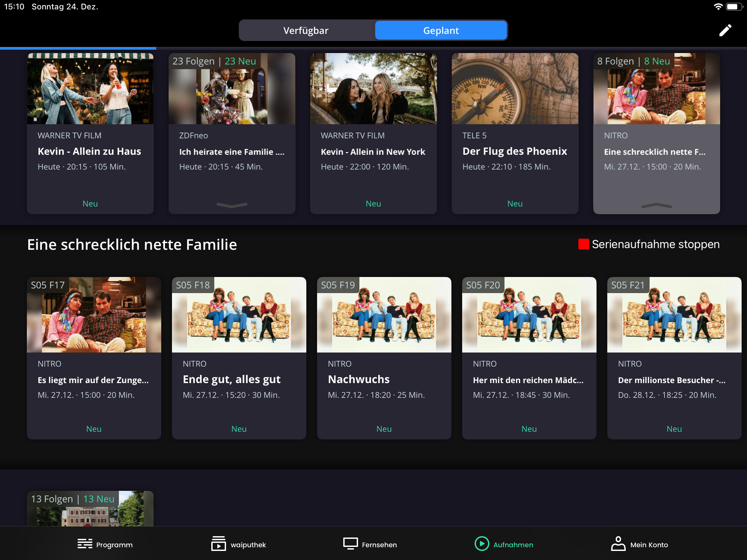
Task: Open NITRO 8 Folgen series thumbnail
Action: point(657,88)
